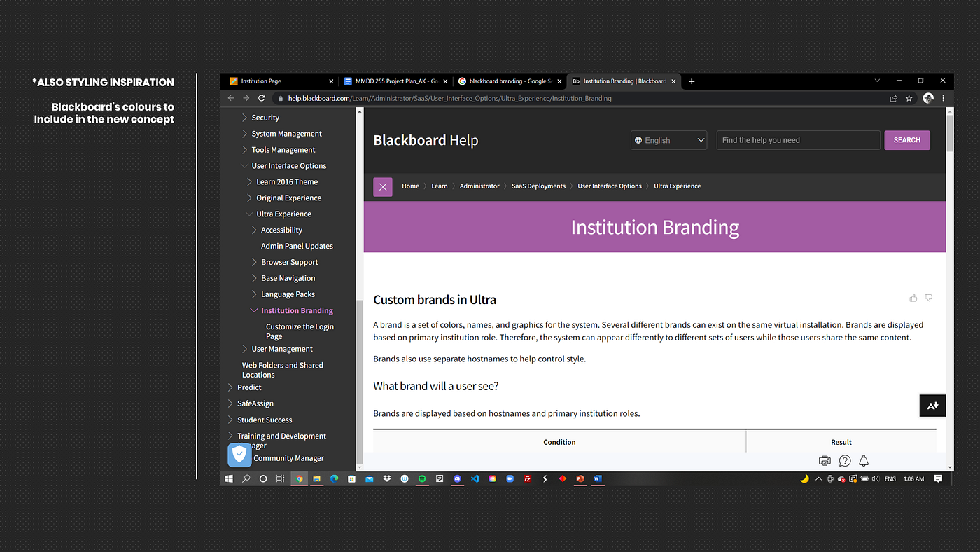
Task: Open Student Success in the sidebar
Action: click(x=265, y=420)
